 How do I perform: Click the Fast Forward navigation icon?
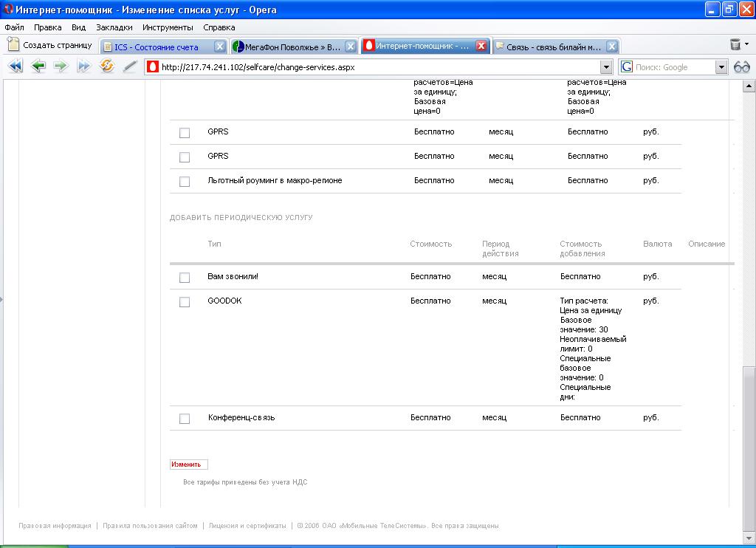coord(83,66)
